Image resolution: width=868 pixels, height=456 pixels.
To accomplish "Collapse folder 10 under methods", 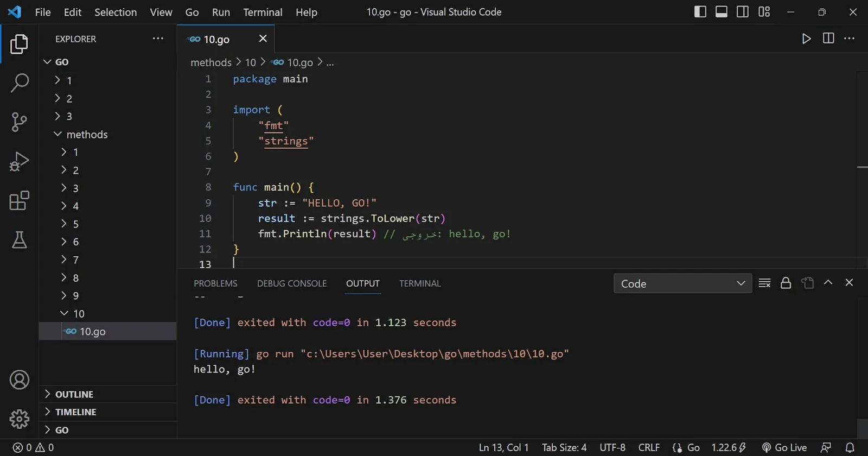I will (108, 313).
